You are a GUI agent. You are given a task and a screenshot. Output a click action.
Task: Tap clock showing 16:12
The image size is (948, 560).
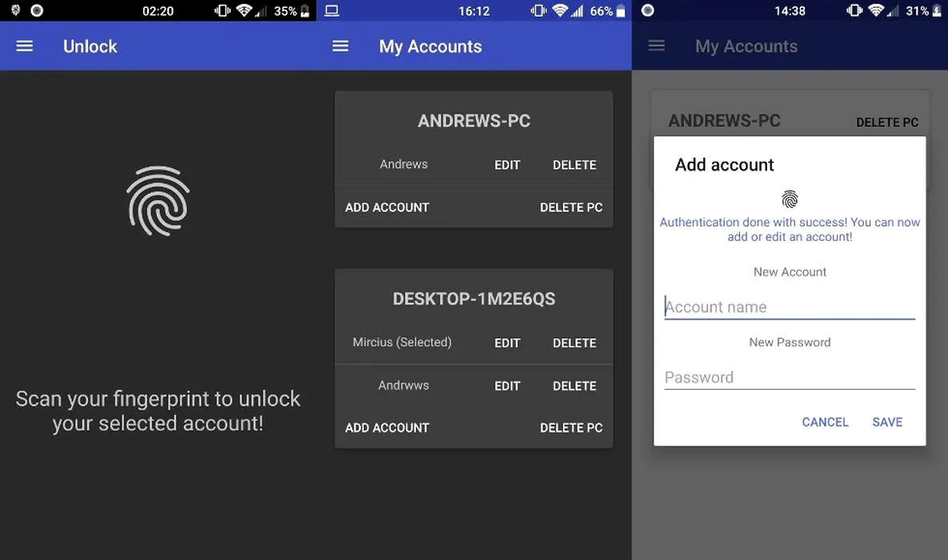point(474,11)
